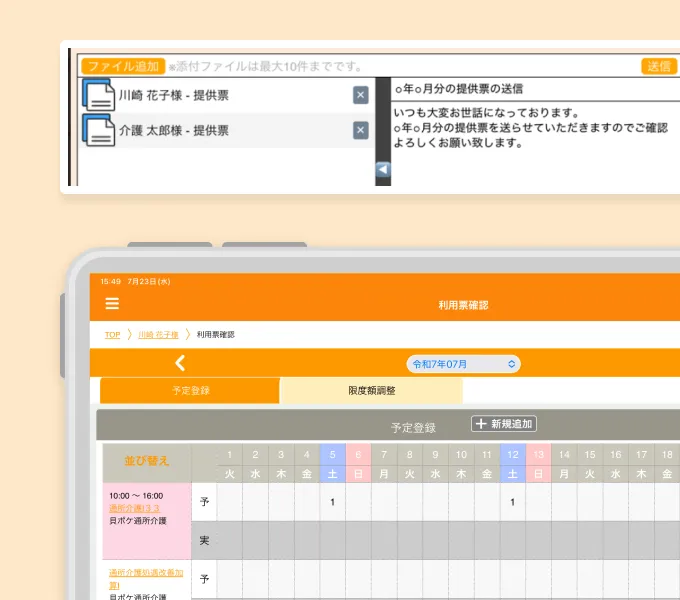The height and width of the screenshot is (600, 680).
Task: Open the TOP breadcrumb link
Action: click(112, 334)
